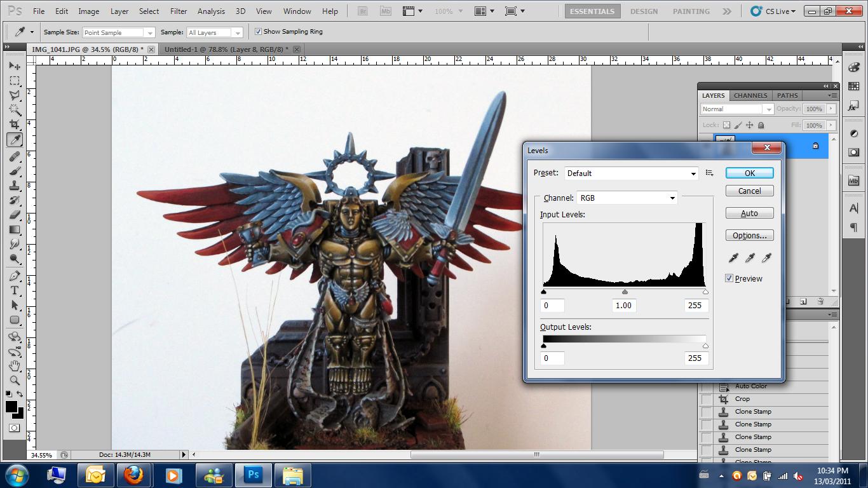Open the Character panel icon
The height and width of the screenshot is (488, 868).
tap(853, 208)
